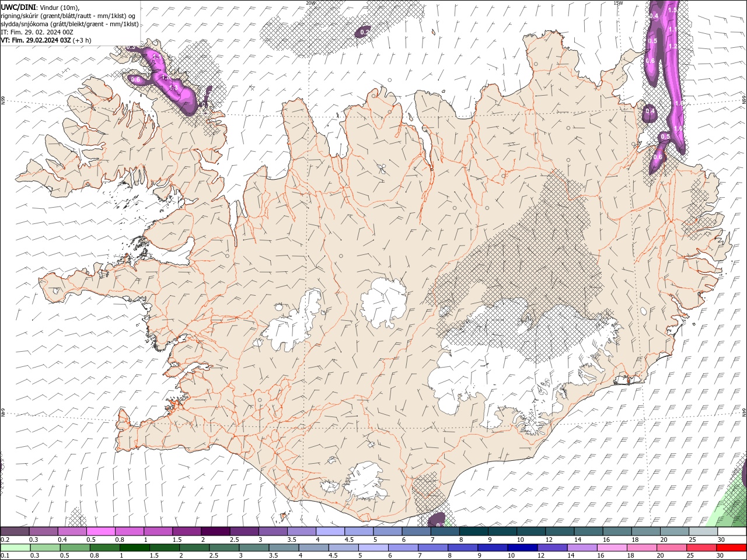Click the large white Vatnajökull glacier area
This screenshot has width=747, height=560.
[x=514, y=362]
